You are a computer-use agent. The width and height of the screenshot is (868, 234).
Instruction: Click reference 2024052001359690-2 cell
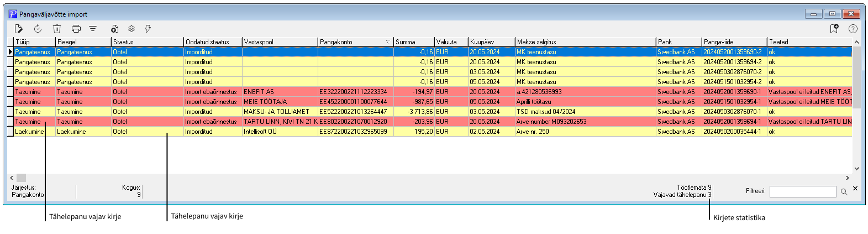point(734,52)
